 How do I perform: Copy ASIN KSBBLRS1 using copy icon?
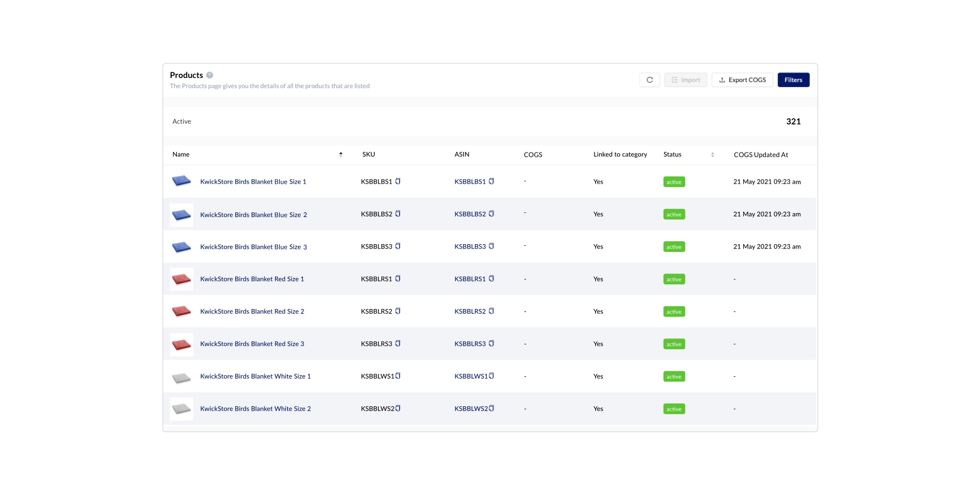491,279
